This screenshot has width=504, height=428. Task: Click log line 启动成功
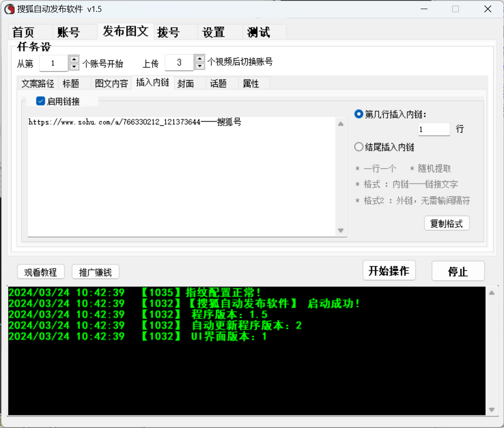[x=184, y=304]
